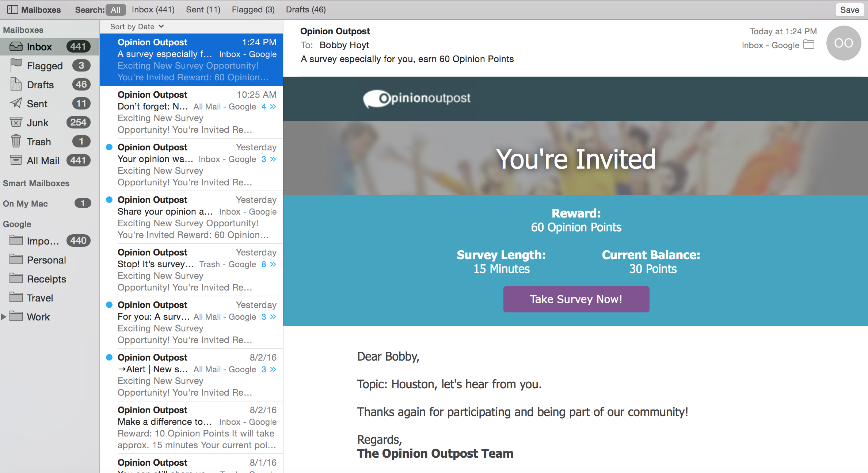The height and width of the screenshot is (473, 868).
Task: Click unread dot on '→Alert | New s…' message
Action: (x=109, y=357)
